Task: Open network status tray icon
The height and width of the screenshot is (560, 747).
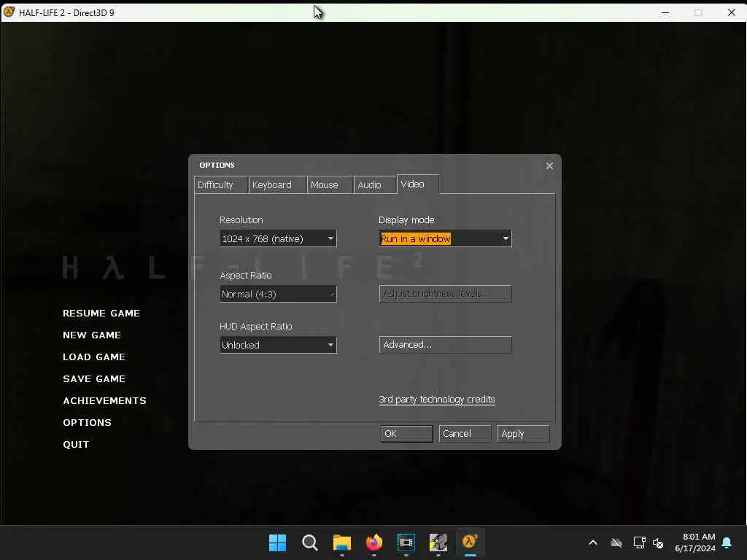Action: point(639,542)
